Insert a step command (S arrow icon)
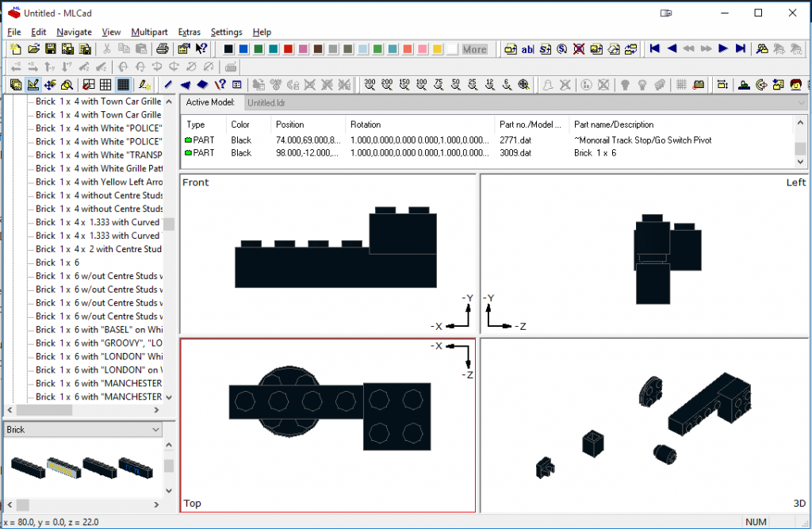812x529 pixels. [x=545, y=49]
